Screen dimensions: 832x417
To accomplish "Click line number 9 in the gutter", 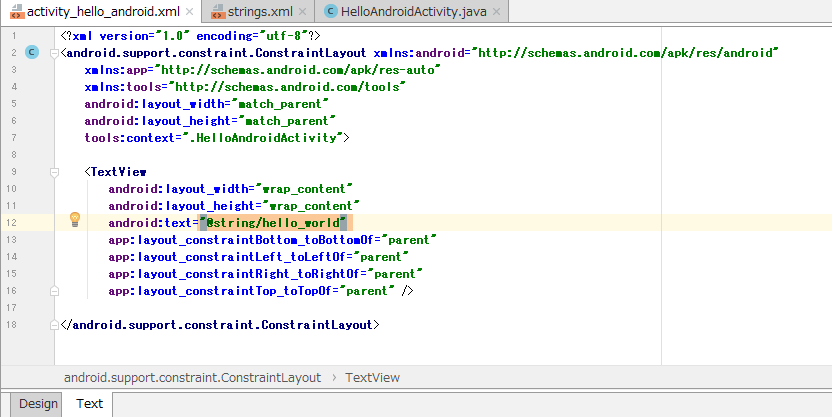I will point(14,171).
